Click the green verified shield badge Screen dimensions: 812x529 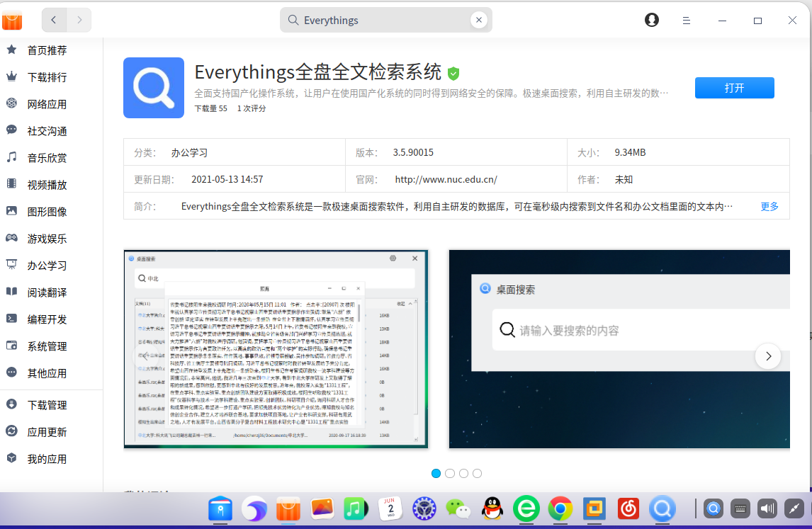pos(453,74)
